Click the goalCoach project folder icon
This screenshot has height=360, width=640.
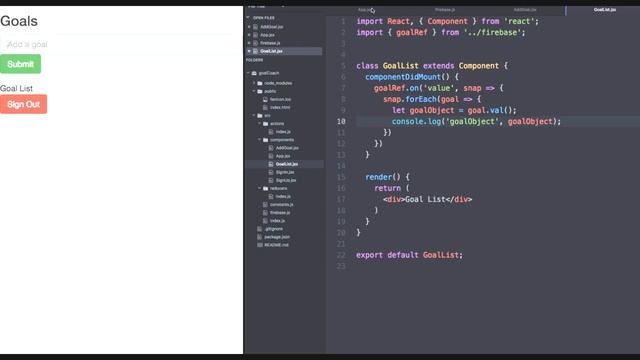tap(254, 73)
